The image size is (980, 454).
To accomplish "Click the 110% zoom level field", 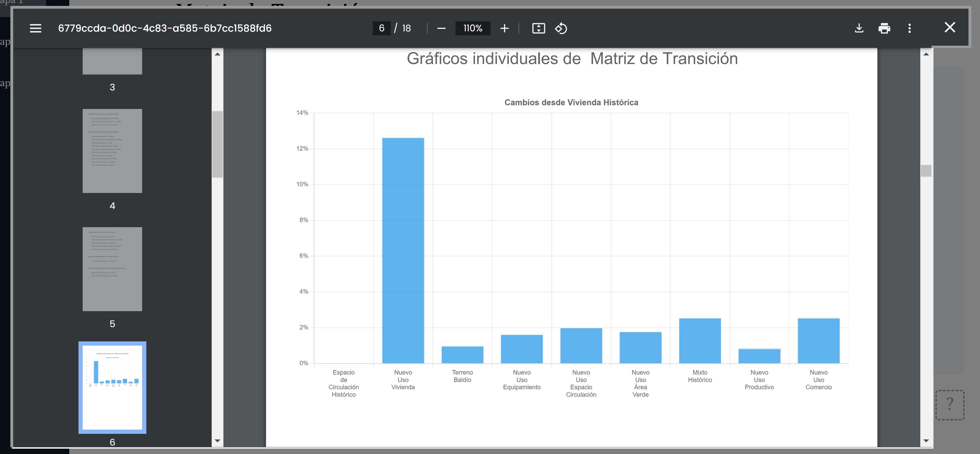I will tap(473, 28).
